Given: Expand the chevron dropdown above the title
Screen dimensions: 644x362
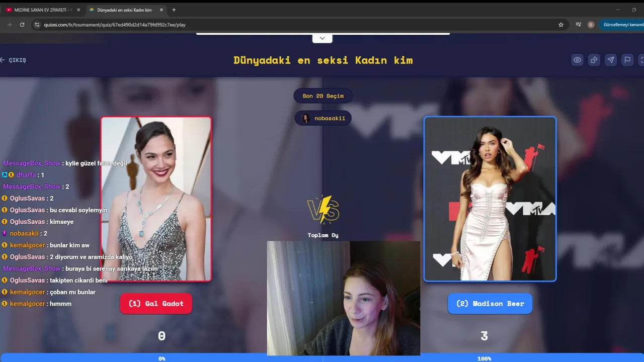Looking at the screenshot, I should pyautogui.click(x=322, y=38).
